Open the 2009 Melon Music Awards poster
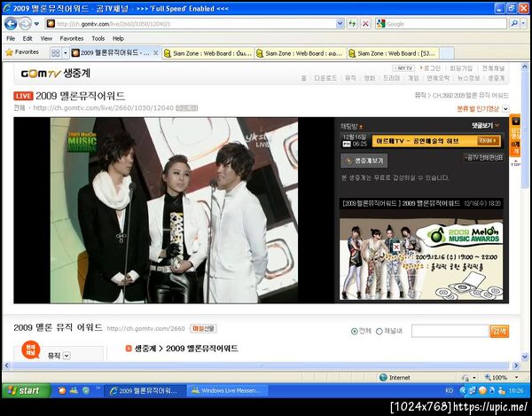Screen dimensions: 532x416 (x=421, y=259)
